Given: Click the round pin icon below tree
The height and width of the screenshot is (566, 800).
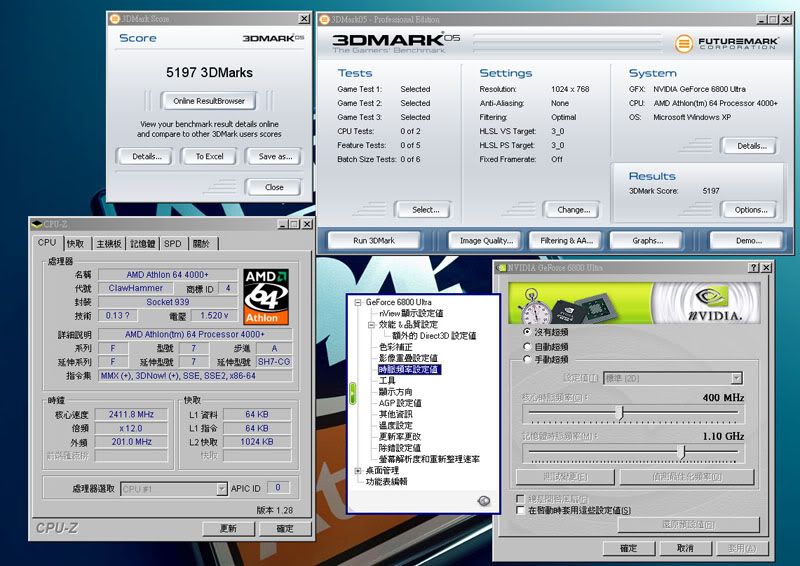Looking at the screenshot, I should (x=484, y=501).
